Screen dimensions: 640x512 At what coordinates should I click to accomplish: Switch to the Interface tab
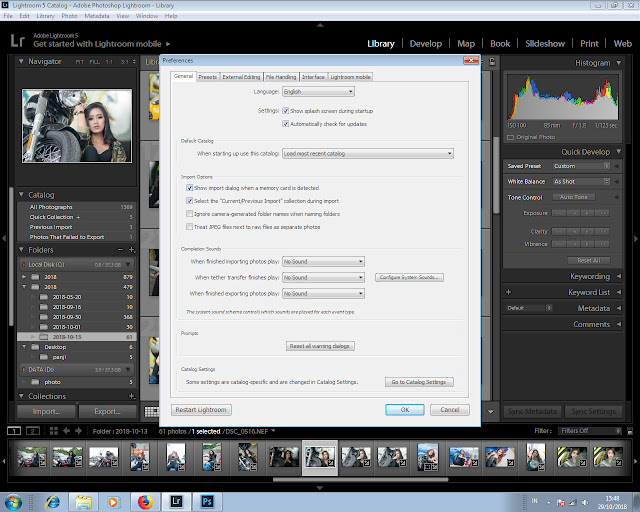click(313, 77)
